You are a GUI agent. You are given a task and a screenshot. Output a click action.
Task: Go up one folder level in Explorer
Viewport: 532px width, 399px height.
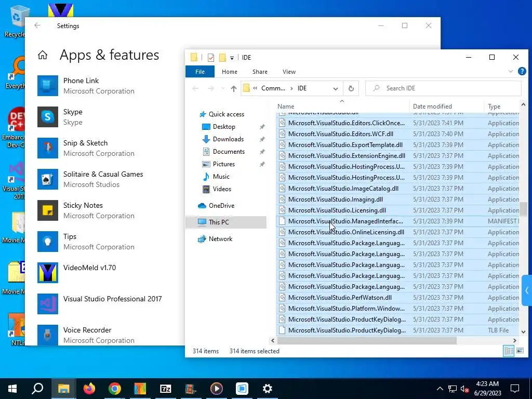[233, 88]
